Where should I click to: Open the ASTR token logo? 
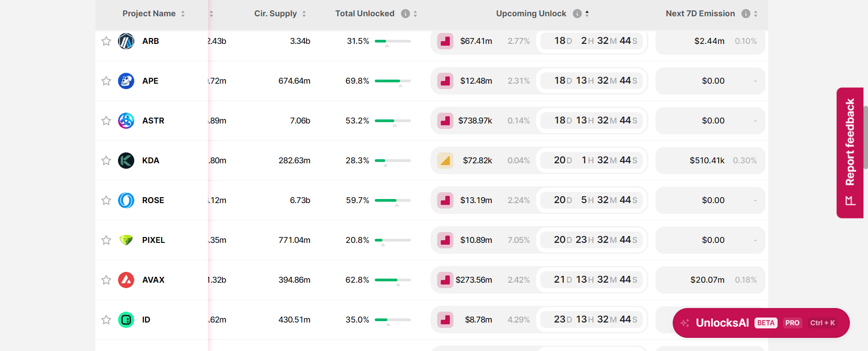pos(126,121)
